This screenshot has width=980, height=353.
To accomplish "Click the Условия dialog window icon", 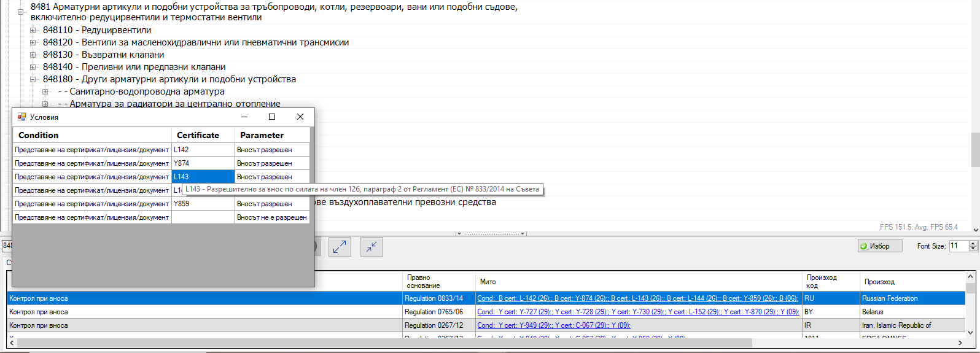I will coord(22,117).
